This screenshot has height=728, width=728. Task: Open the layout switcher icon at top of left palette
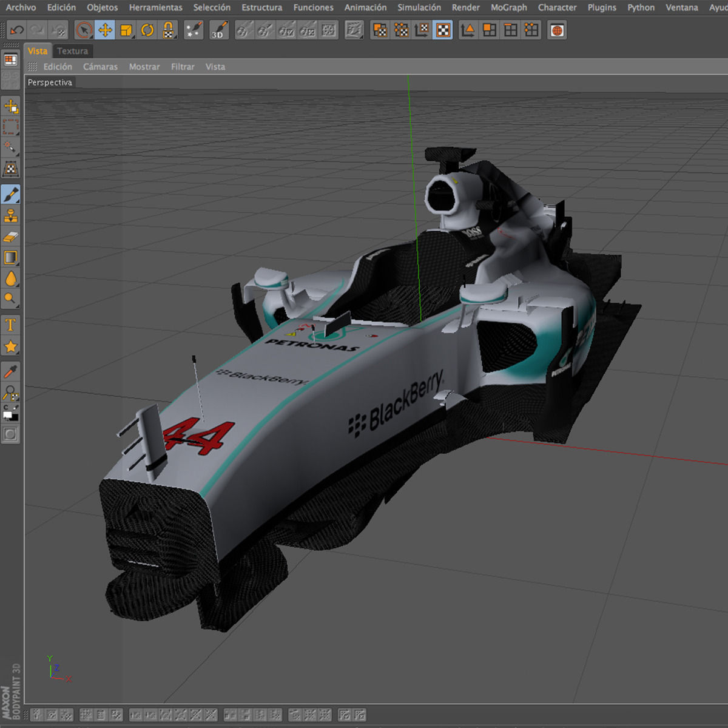click(x=11, y=59)
